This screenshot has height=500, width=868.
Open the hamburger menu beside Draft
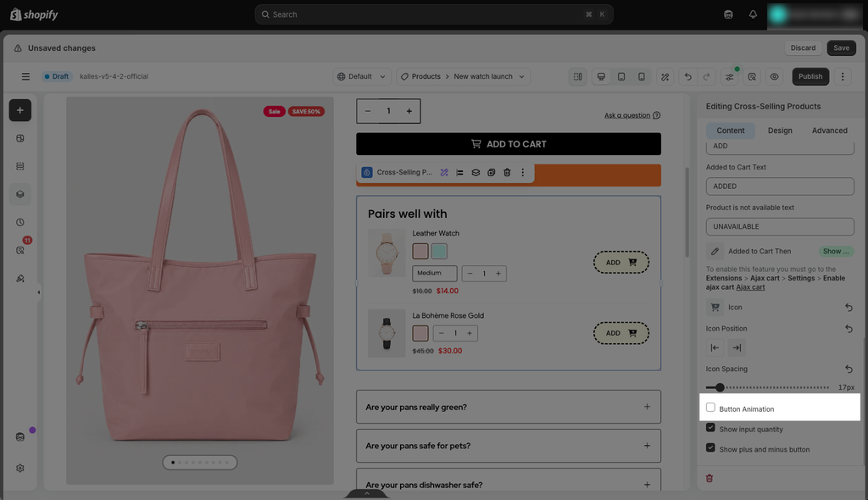coord(25,76)
